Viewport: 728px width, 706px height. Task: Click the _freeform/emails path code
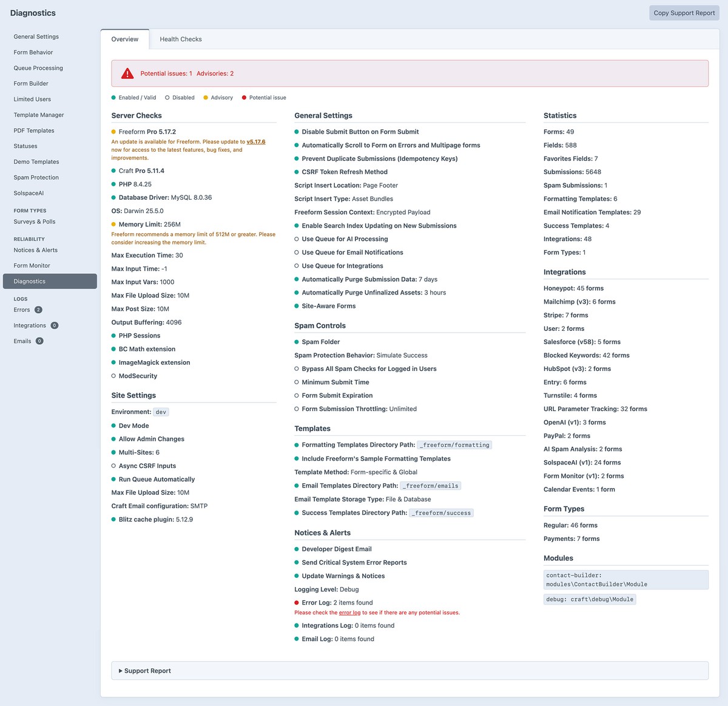[431, 486]
